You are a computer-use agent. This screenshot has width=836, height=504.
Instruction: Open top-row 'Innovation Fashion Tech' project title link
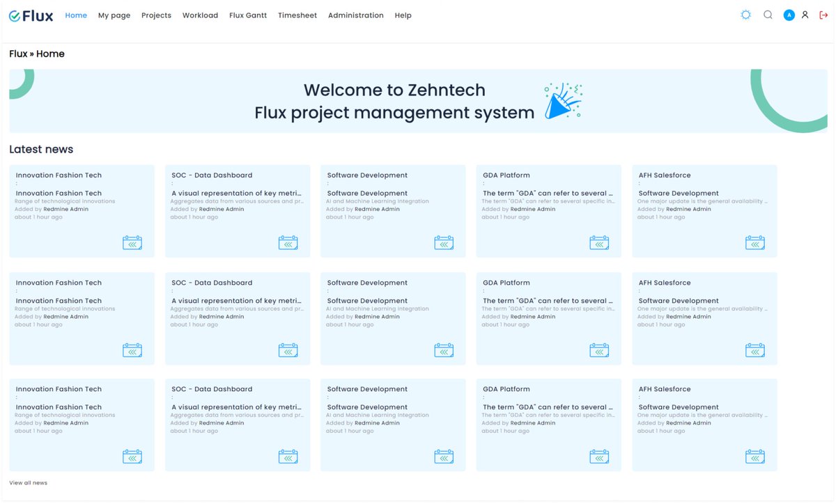click(x=59, y=175)
